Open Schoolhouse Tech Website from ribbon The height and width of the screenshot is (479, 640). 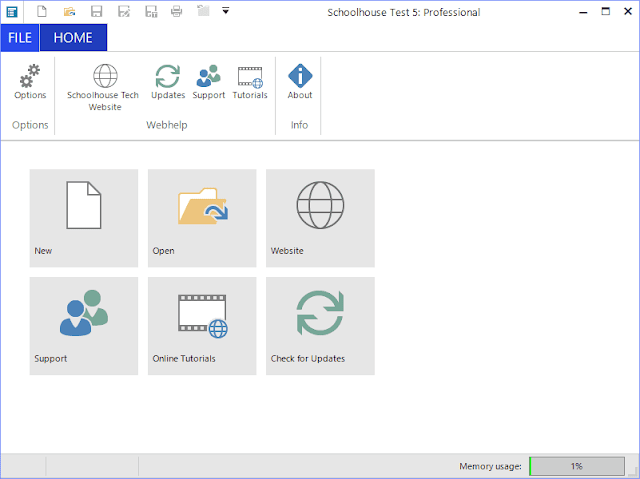coord(103,87)
